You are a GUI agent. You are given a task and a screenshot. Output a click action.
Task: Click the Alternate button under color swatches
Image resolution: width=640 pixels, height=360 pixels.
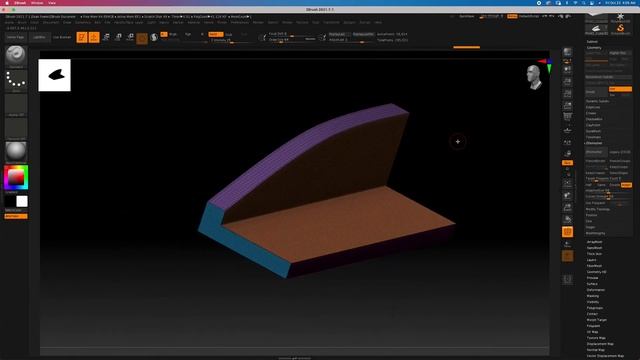pos(16,216)
